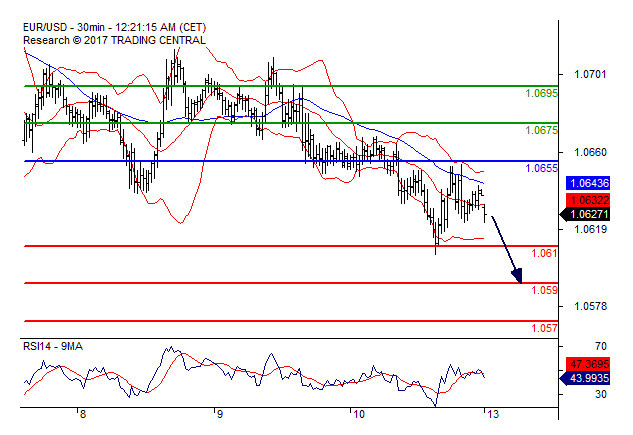Select the green 1.0675 resistance label

541,130
